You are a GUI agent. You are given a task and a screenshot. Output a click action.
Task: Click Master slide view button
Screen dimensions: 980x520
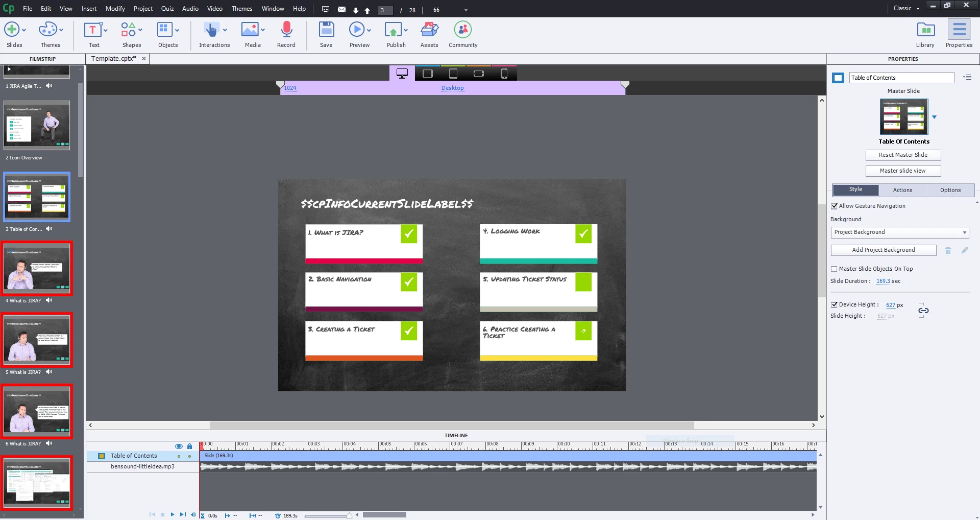(903, 171)
